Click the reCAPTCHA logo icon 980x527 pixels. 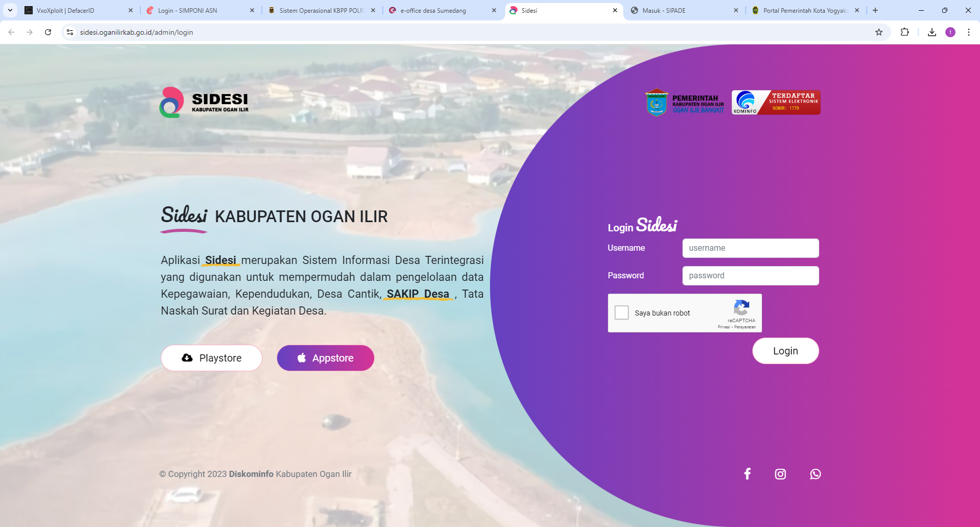pyautogui.click(x=741, y=308)
